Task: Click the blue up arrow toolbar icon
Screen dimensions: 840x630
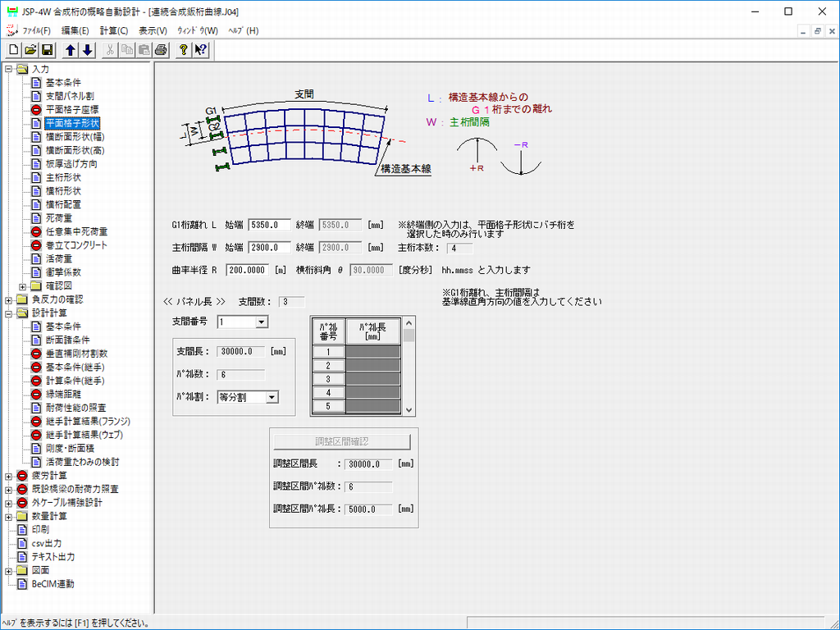Action: [71, 50]
